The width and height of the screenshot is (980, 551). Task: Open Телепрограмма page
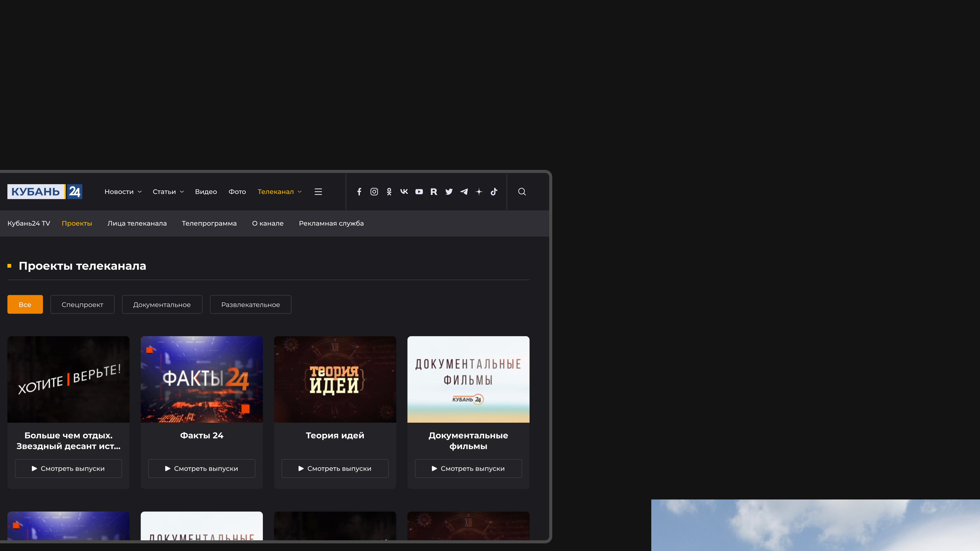pos(209,223)
